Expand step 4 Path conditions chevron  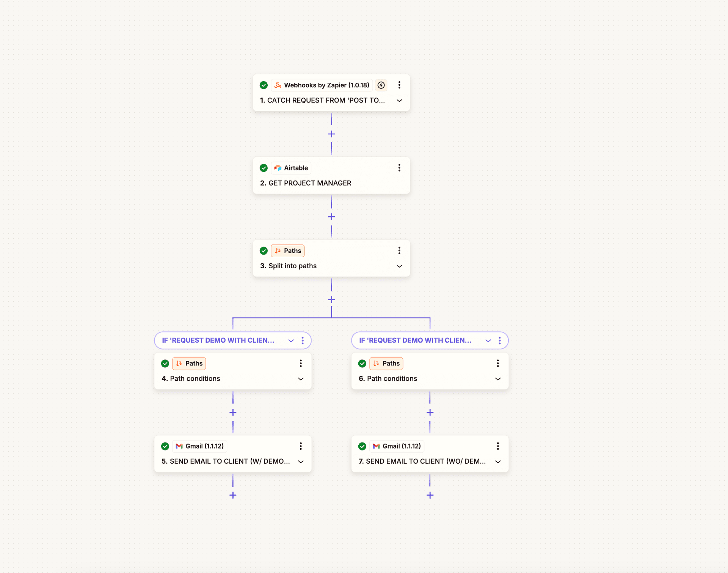tap(301, 379)
